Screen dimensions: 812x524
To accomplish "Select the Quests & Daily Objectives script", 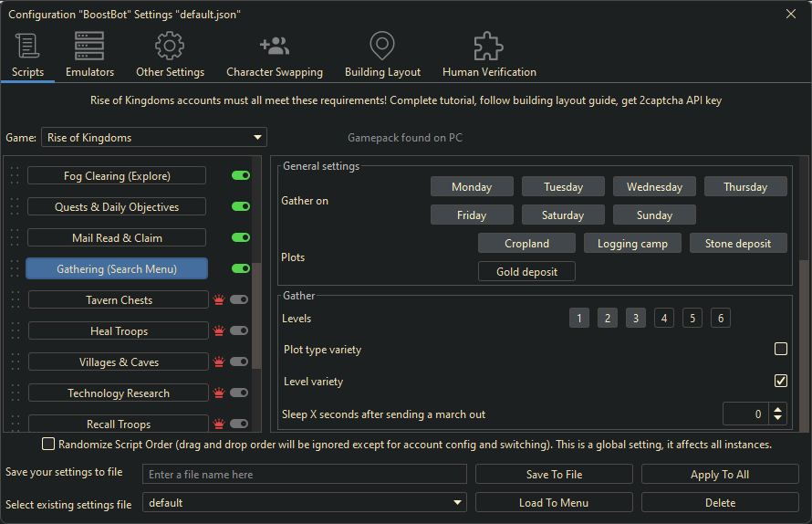I will pyautogui.click(x=117, y=207).
